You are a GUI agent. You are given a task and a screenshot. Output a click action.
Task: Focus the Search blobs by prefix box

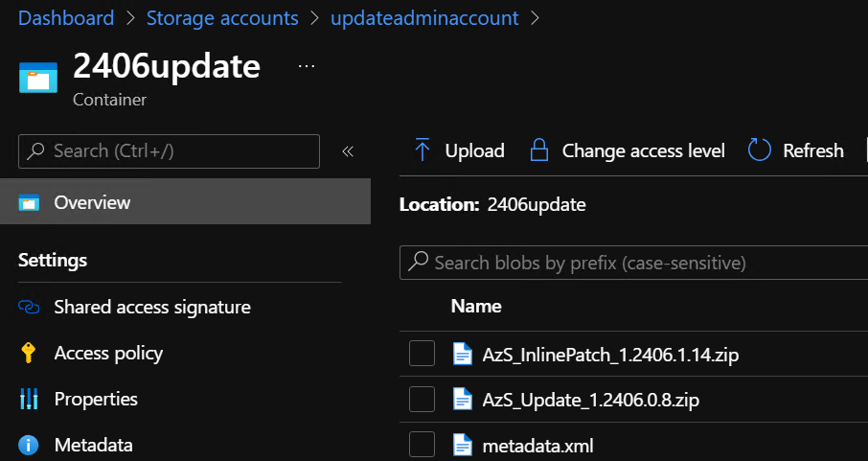click(632, 263)
